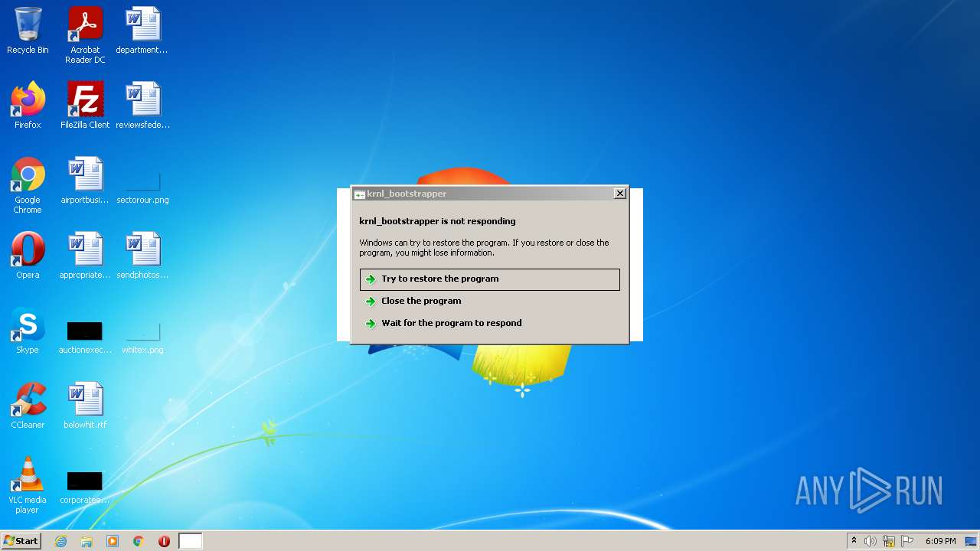Open the Action Center flag icon
The width and height of the screenshot is (980, 551).
pos(907,541)
